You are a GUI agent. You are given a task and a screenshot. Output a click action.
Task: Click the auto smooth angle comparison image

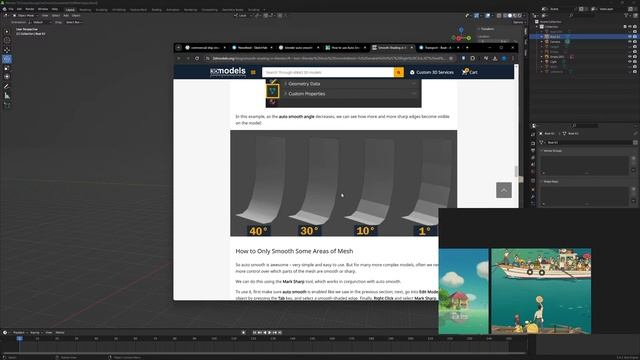344,183
